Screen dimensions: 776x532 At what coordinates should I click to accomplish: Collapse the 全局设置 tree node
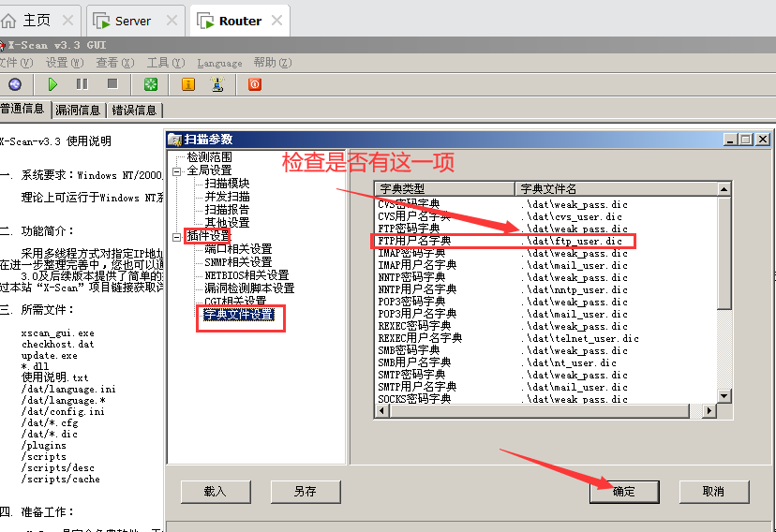pyautogui.click(x=176, y=171)
